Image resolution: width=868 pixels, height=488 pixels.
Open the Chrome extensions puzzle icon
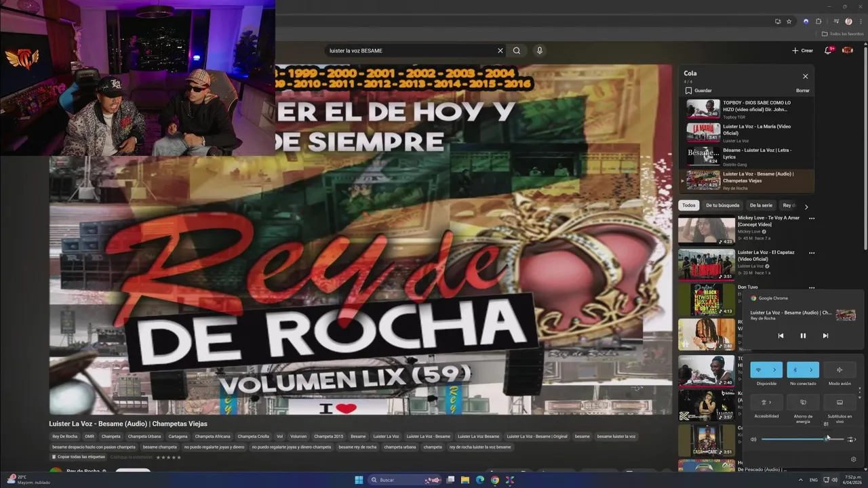click(x=818, y=22)
